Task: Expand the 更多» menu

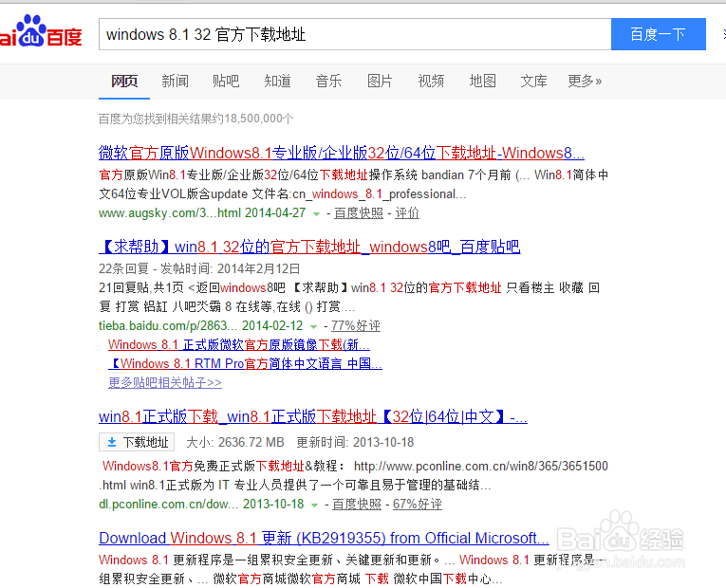Action: 585,81
